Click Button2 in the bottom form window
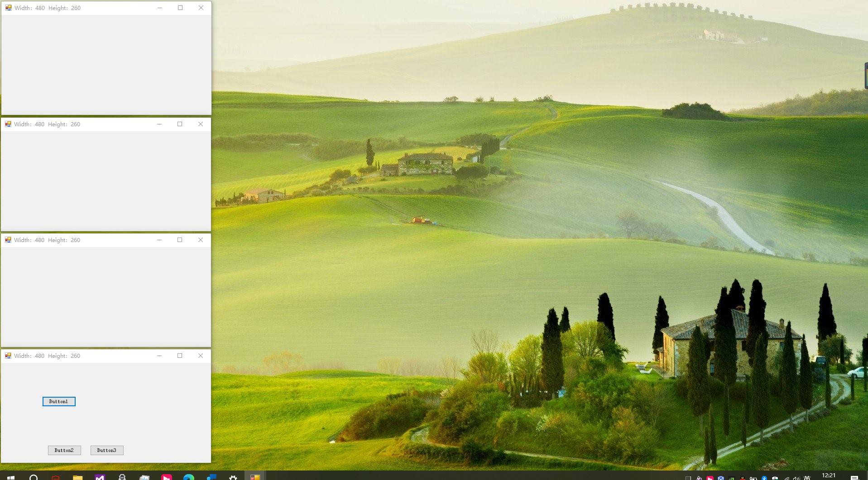 tap(64, 451)
